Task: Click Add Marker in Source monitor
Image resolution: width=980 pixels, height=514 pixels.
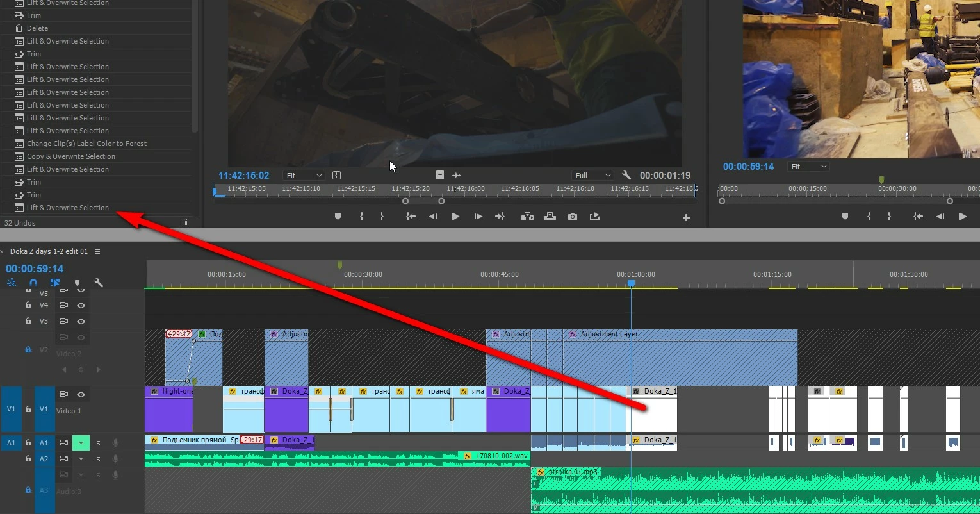Action: [x=338, y=217]
